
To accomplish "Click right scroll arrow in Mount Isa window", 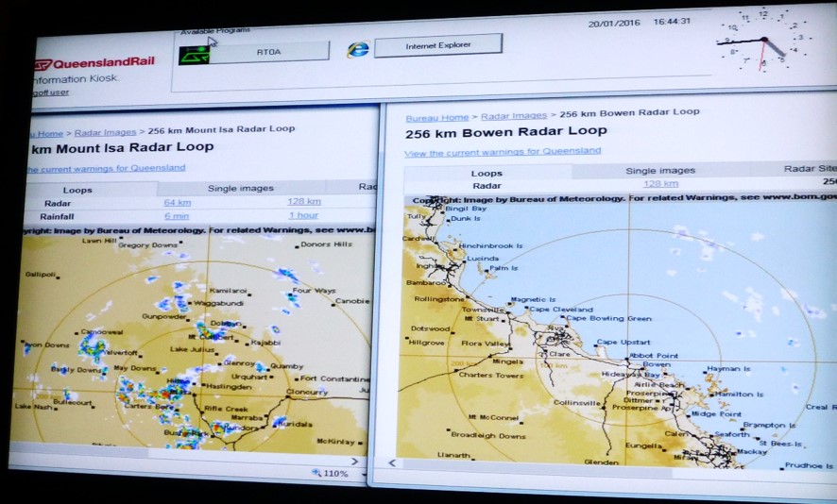I will pyautogui.click(x=355, y=462).
